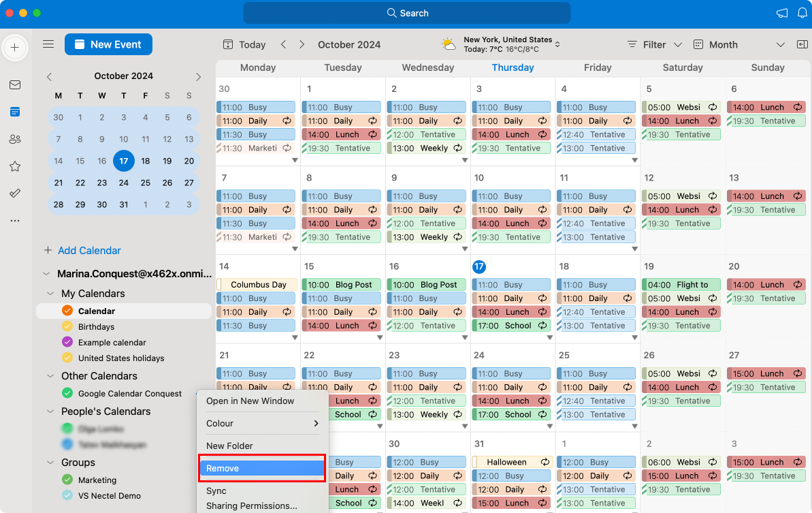The width and height of the screenshot is (812, 513).
Task: Toggle the VS Nectel Demo checkbox
Action: pos(67,495)
